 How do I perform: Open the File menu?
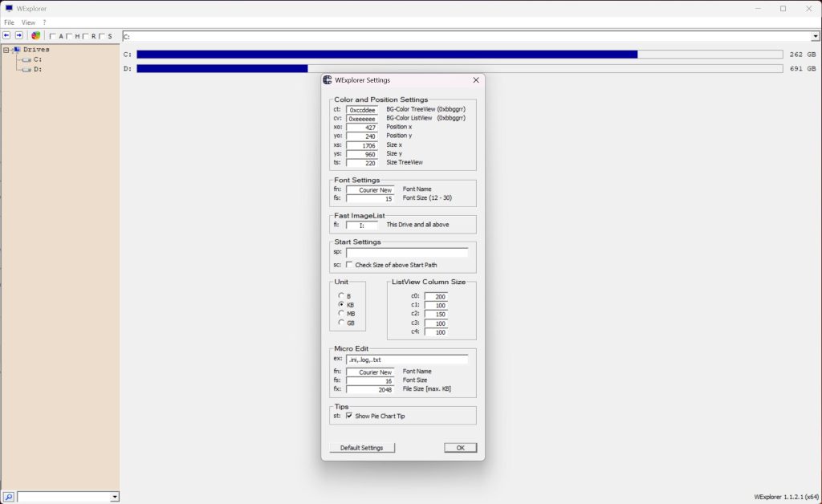pyautogui.click(x=9, y=22)
